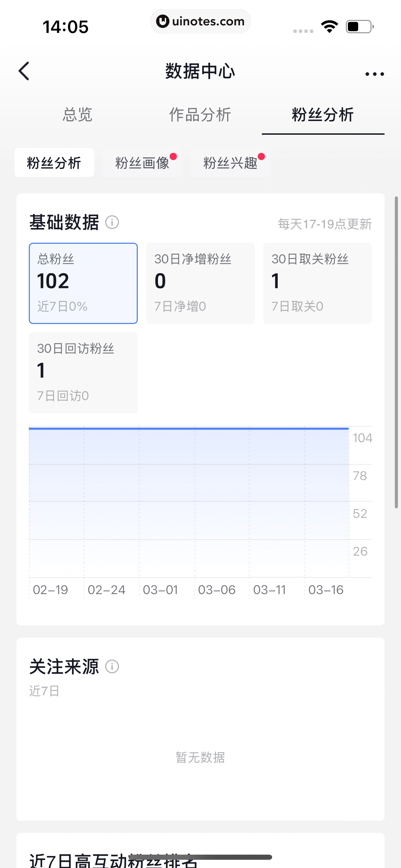Tap the back arrow icon

click(24, 71)
